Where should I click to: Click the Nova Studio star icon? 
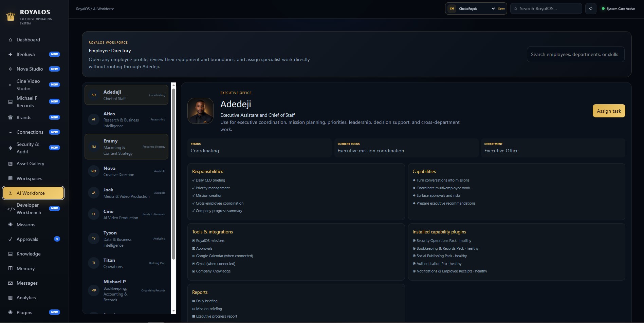10,69
